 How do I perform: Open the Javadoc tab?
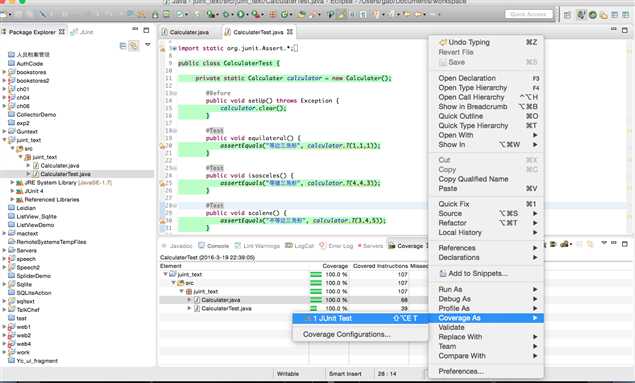[177, 246]
